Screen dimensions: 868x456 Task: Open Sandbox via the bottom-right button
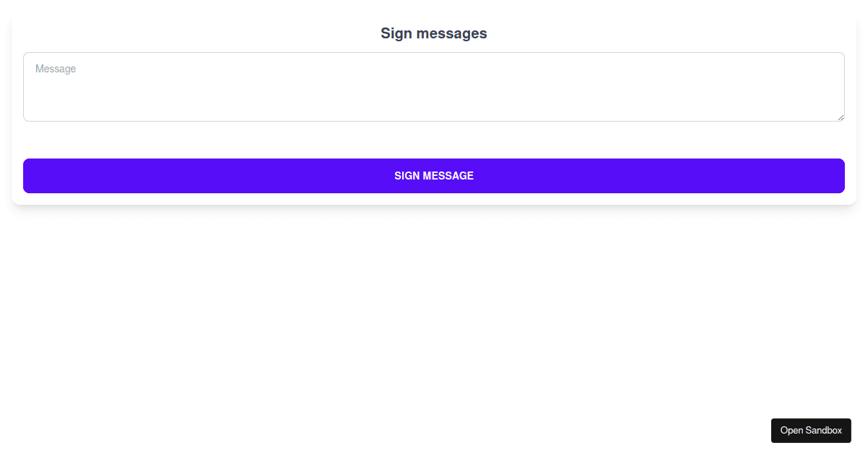click(811, 430)
